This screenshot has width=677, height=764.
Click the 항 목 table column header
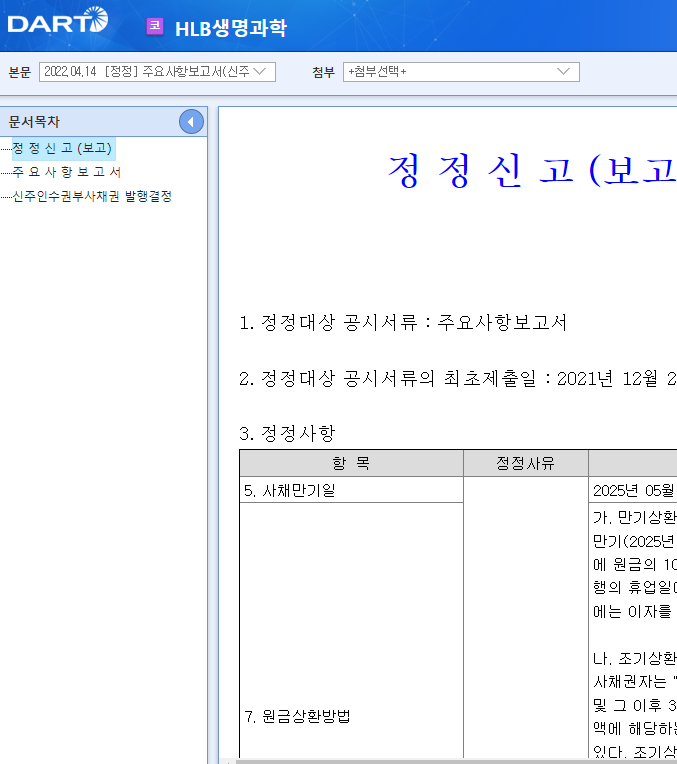(x=351, y=463)
